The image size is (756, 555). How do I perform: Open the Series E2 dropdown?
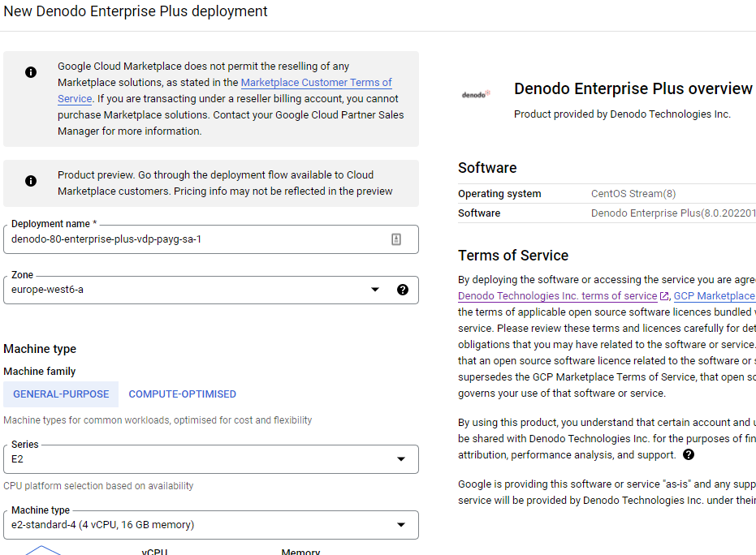[x=210, y=459]
